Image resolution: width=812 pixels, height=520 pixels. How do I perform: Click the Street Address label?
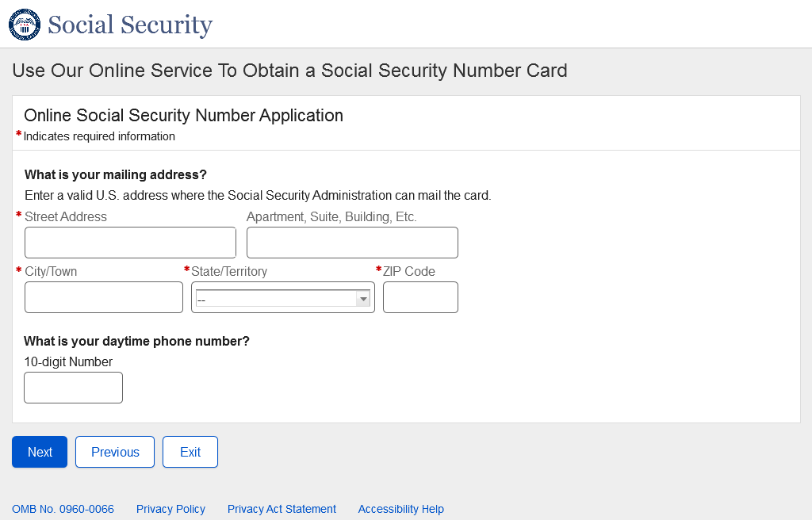pyautogui.click(x=66, y=216)
